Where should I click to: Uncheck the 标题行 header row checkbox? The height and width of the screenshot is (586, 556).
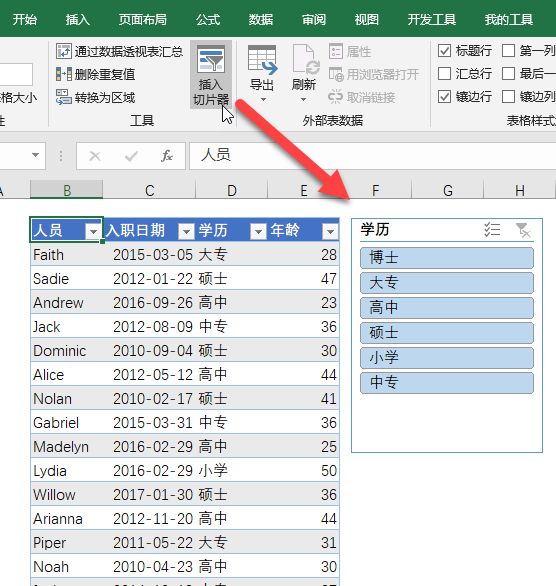(444, 50)
